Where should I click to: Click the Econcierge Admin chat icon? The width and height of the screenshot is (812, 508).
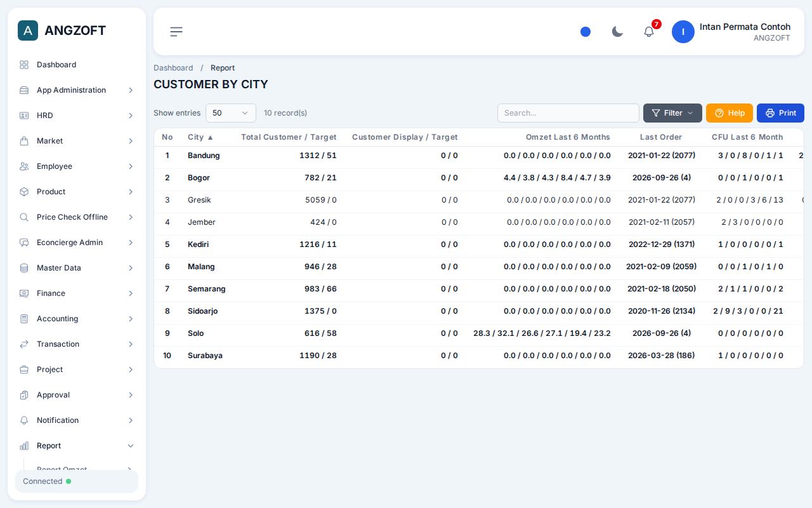[24, 243]
